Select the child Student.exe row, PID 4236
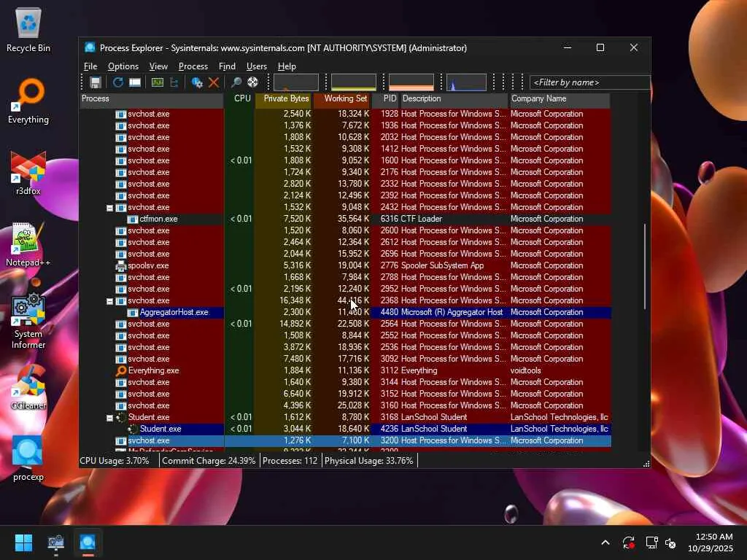 (x=345, y=429)
